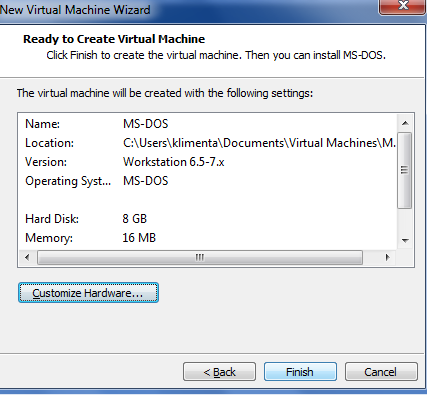Open Customize Hardware settings
427x395 pixels.
(88, 293)
